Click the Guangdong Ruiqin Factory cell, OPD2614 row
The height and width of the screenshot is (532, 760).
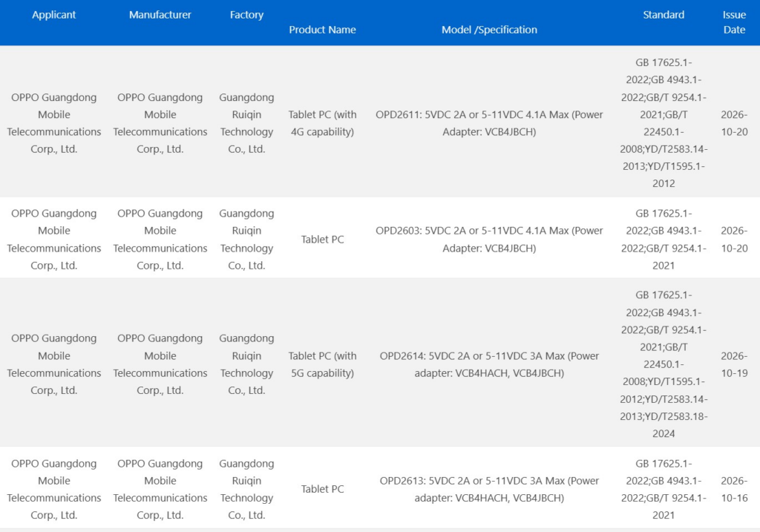coord(246,364)
